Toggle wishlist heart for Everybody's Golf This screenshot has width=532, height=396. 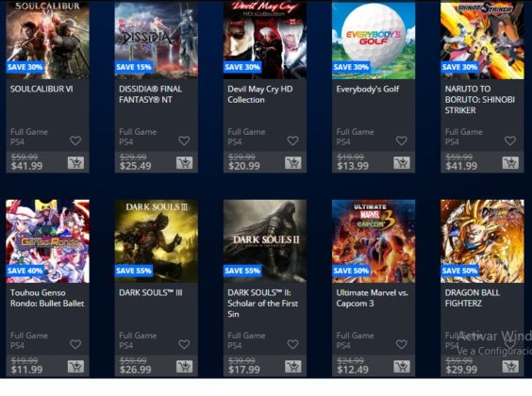click(402, 140)
